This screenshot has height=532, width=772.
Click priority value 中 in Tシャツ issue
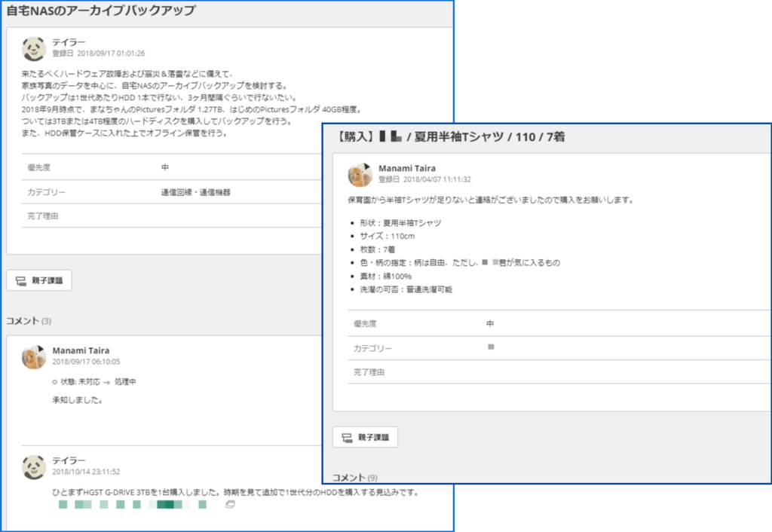point(490,323)
